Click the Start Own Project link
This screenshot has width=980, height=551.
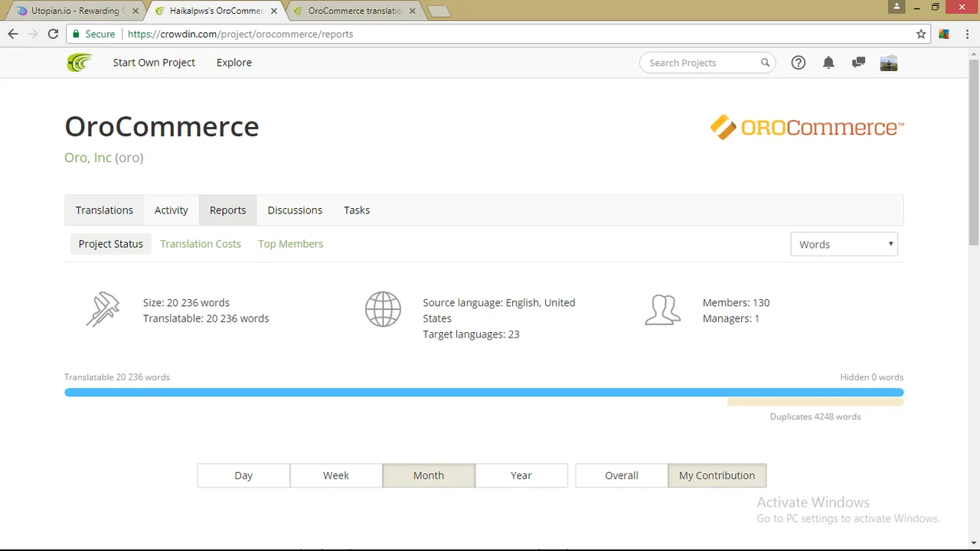click(x=154, y=63)
